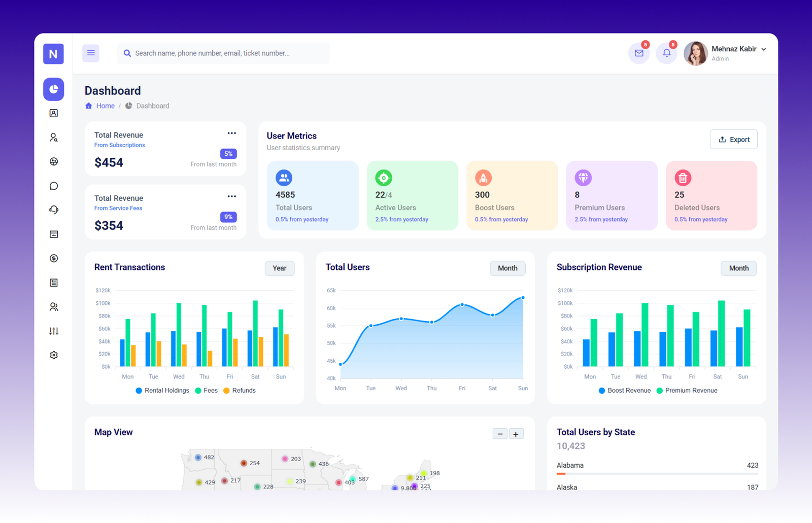Select the sliders adjustments sidebar icon
Screen dimensions: 812x523
(54, 331)
